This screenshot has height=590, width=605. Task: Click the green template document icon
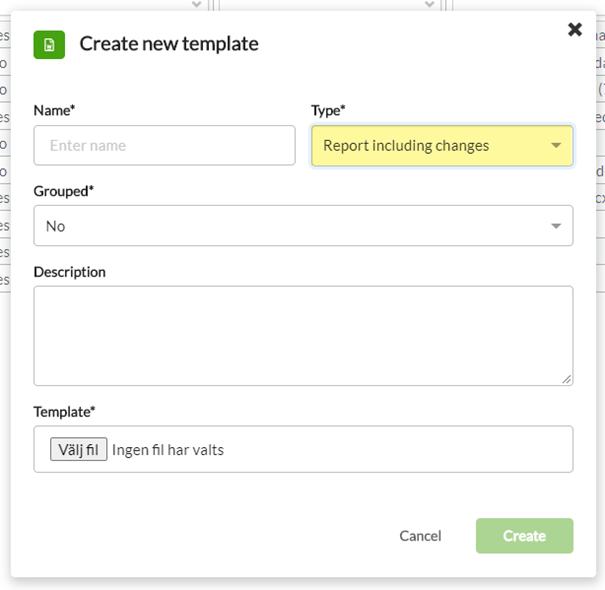(x=49, y=45)
